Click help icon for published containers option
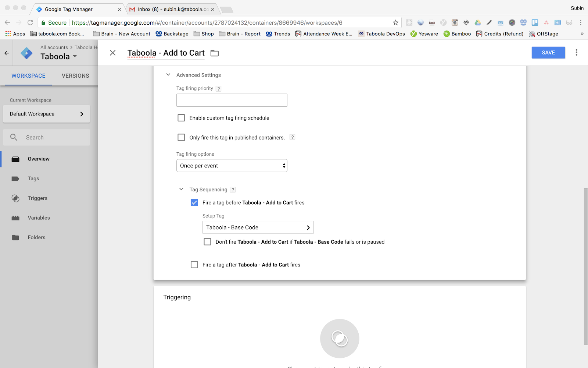588x368 pixels. coord(293,137)
